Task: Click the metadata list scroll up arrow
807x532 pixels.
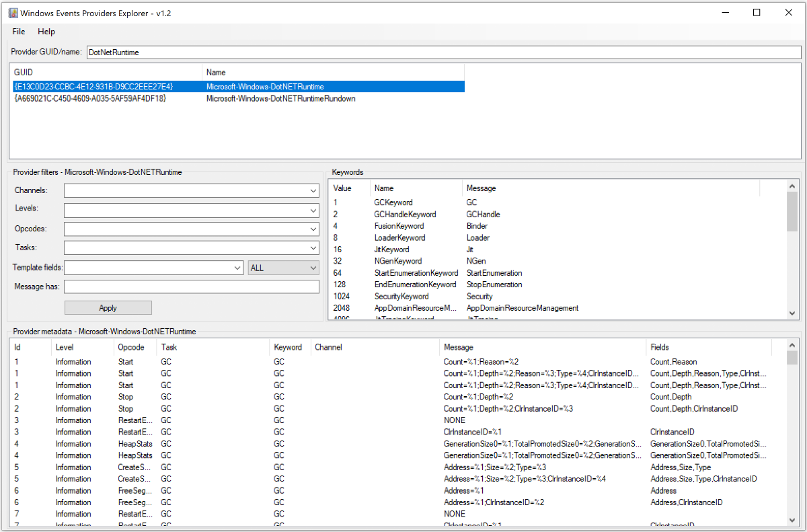Action: coord(792,346)
